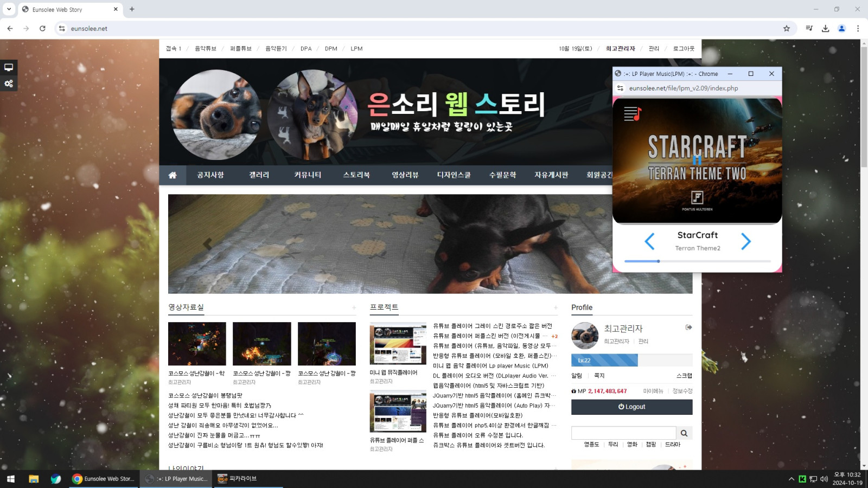Show hidden system tray icons
This screenshot has height=488, width=868.
[x=792, y=479]
